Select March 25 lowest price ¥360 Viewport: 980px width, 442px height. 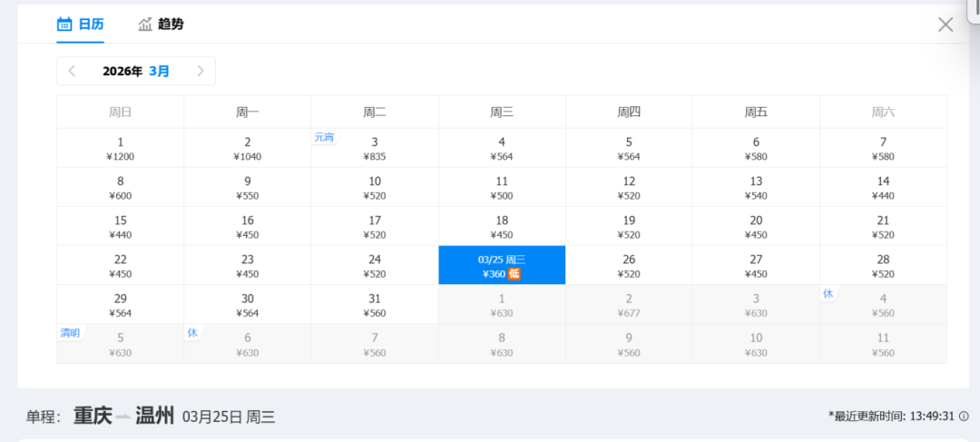(502, 265)
